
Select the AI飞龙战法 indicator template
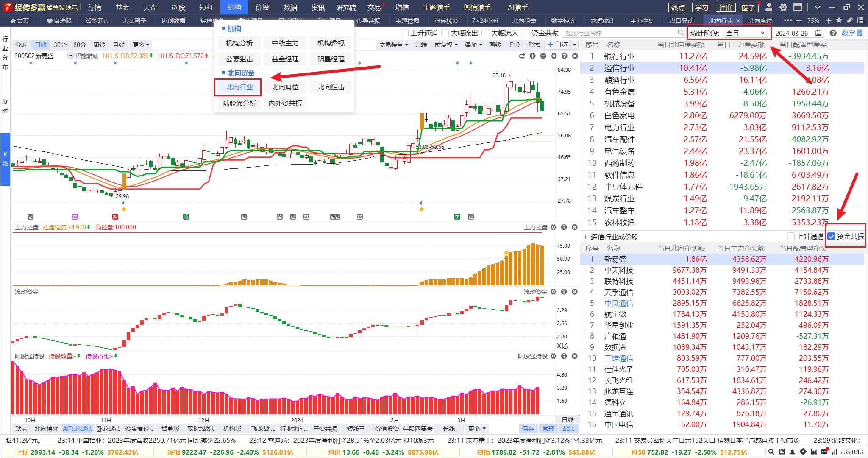tap(78, 429)
